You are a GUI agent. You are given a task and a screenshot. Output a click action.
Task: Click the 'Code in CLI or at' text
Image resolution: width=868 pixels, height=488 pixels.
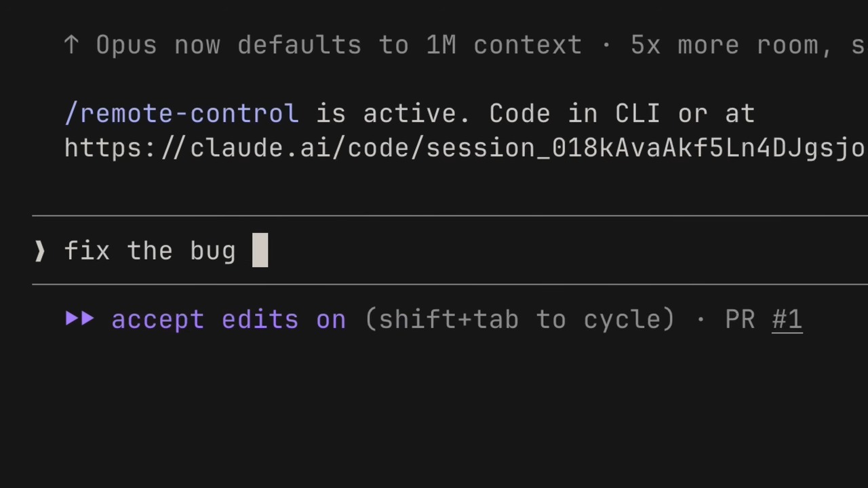coord(622,114)
